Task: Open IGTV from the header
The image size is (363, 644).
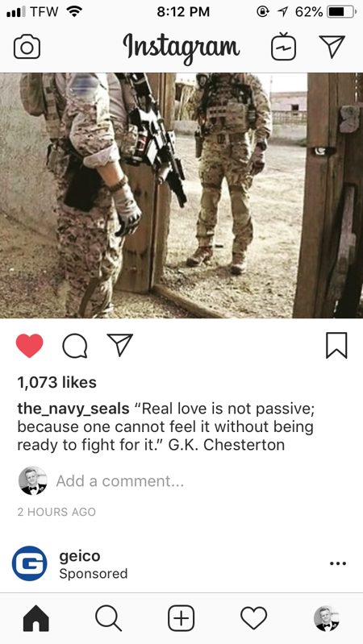Action: pos(283,47)
